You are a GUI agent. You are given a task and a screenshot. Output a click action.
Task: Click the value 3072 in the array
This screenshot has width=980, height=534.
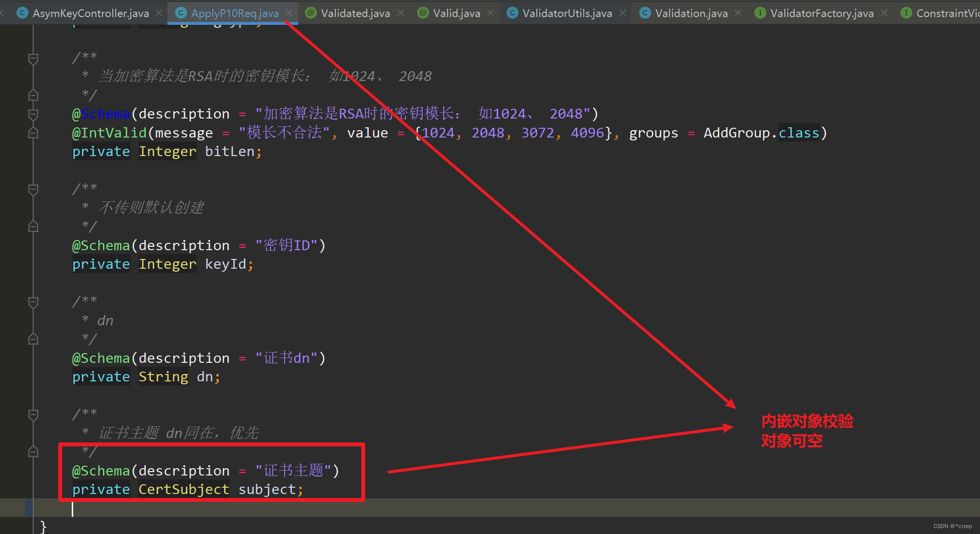(538, 133)
